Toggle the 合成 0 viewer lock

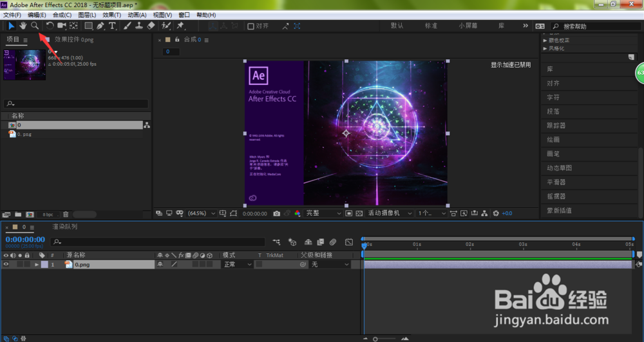[x=177, y=39]
